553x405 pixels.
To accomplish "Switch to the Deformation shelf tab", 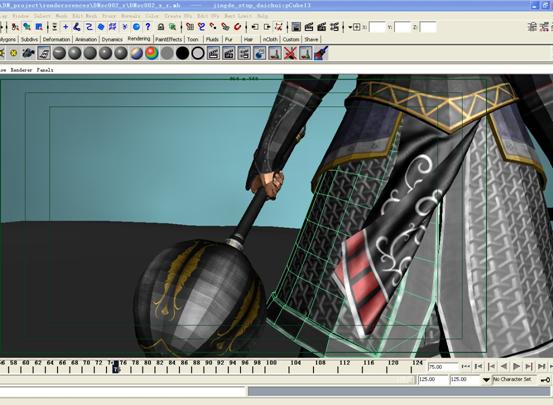I will pos(56,40).
